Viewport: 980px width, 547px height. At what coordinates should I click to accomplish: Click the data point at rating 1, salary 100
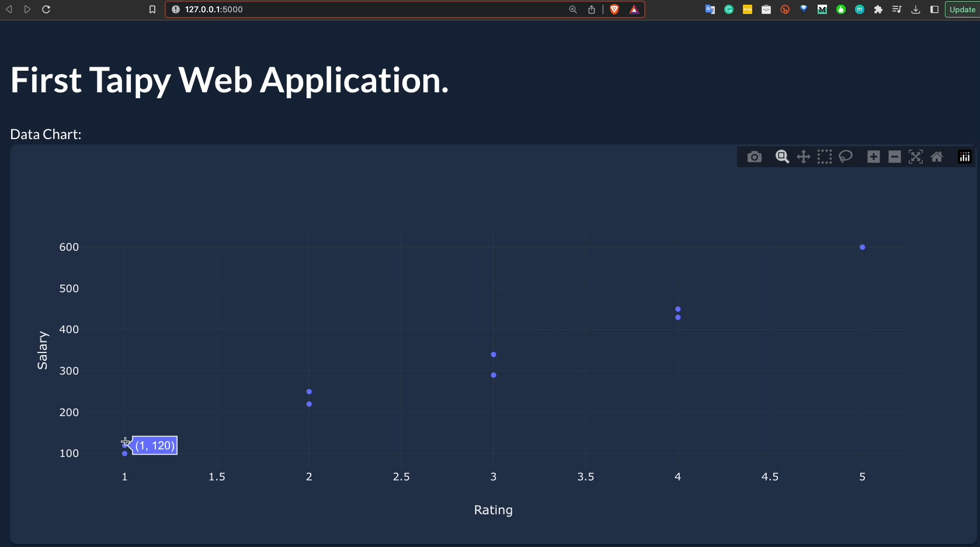point(124,453)
